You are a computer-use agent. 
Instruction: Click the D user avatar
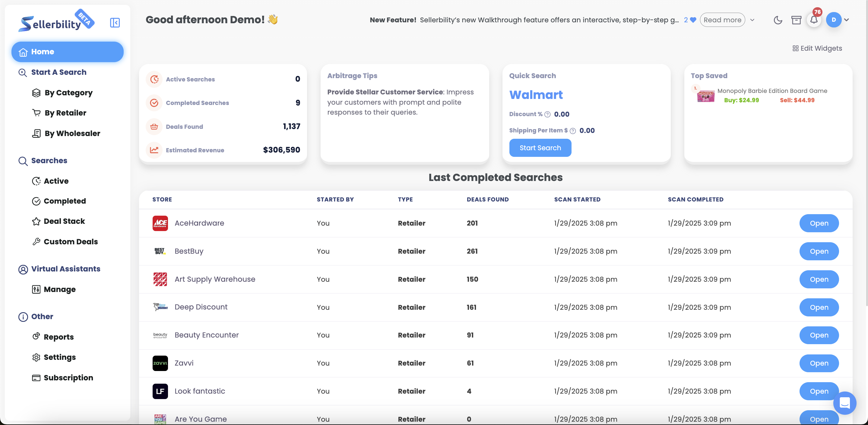834,20
